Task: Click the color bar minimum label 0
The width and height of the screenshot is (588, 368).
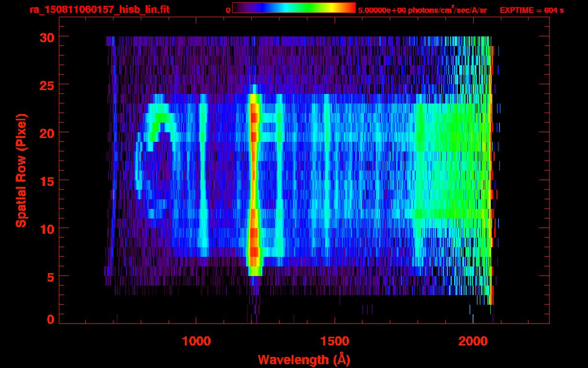Action: [228, 10]
